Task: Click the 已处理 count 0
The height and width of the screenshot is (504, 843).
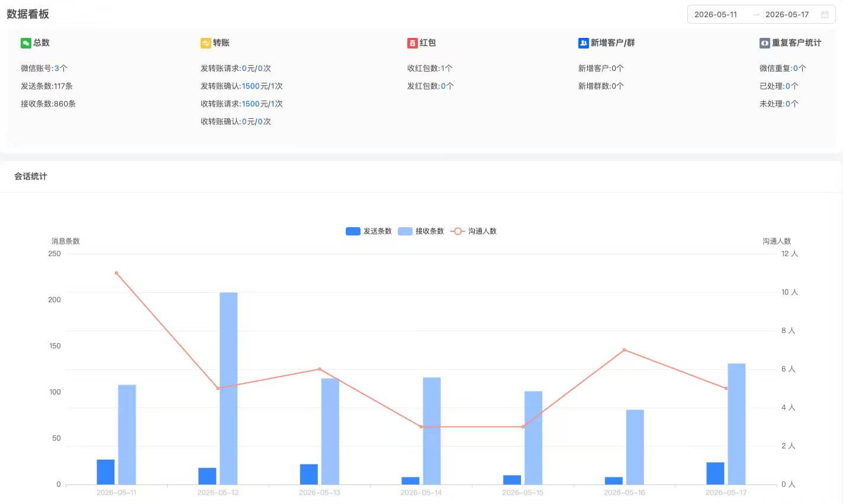Action: click(788, 86)
